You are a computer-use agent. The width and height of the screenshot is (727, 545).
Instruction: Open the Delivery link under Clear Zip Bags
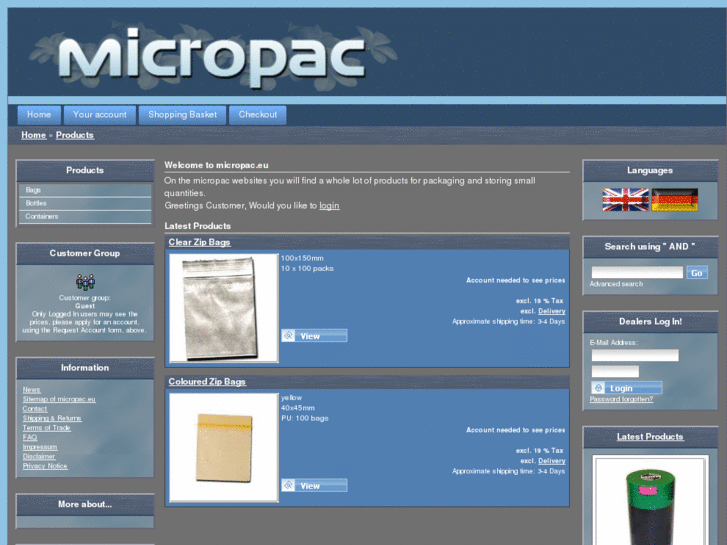coord(552,311)
